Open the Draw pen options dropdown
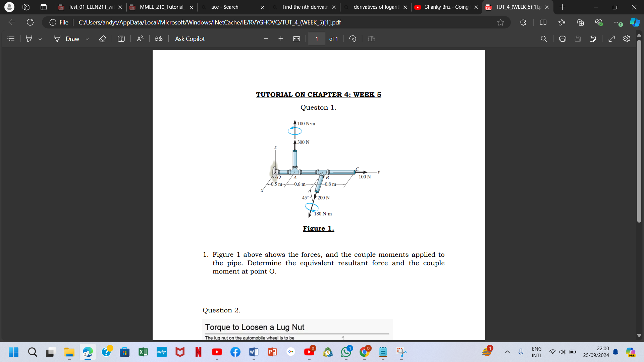644x362 pixels. [x=87, y=39]
